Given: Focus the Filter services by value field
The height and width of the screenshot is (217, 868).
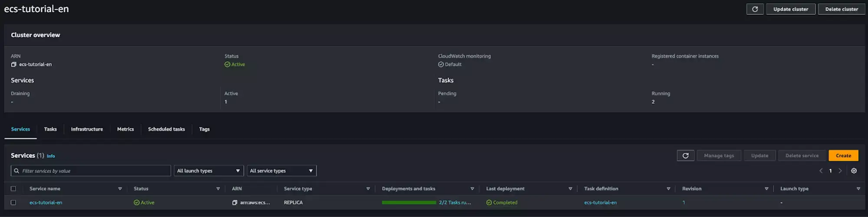Looking at the screenshot, I should (91, 171).
